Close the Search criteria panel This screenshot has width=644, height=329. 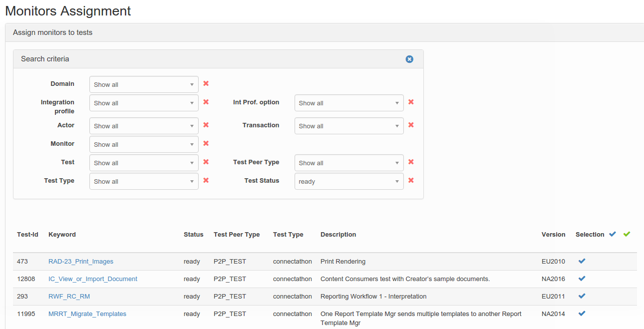point(409,59)
